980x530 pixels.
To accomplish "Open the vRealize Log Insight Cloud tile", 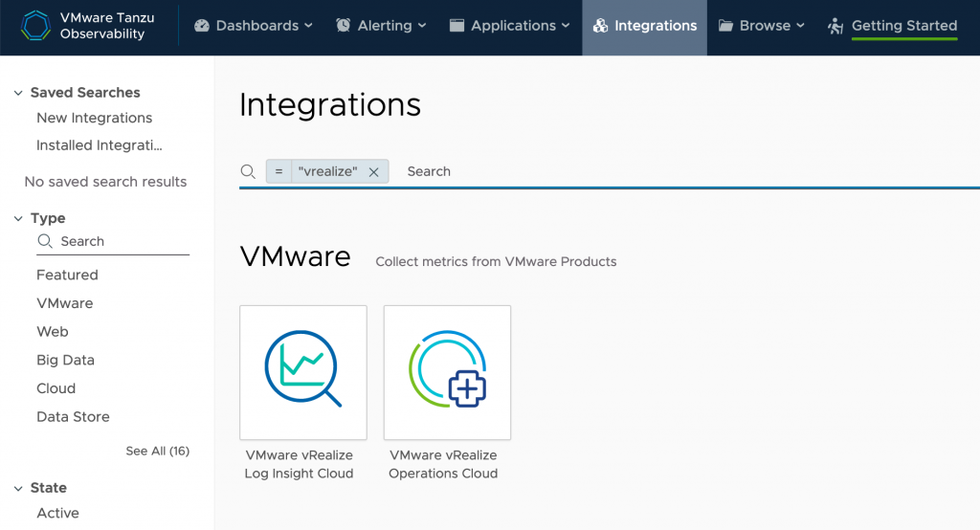I will click(303, 372).
